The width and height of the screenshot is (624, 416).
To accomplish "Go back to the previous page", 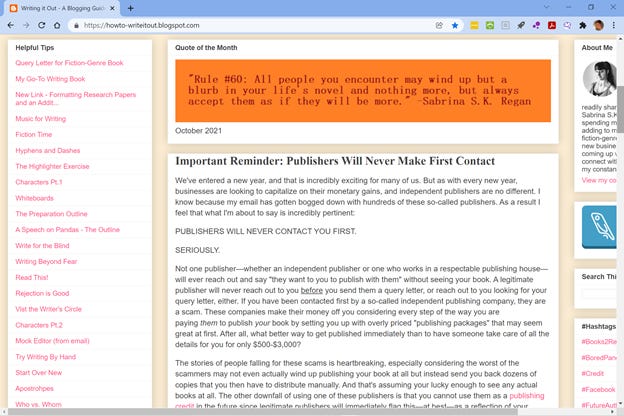I will coord(11,25).
